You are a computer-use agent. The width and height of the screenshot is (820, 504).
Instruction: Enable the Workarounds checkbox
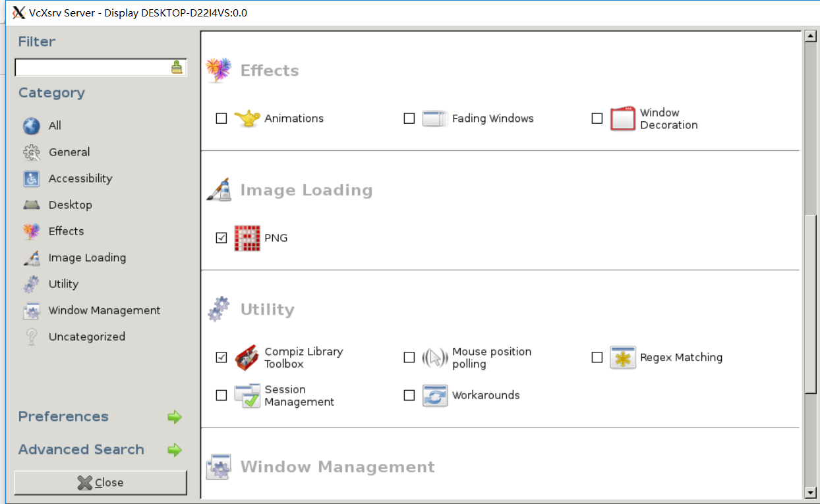(409, 395)
